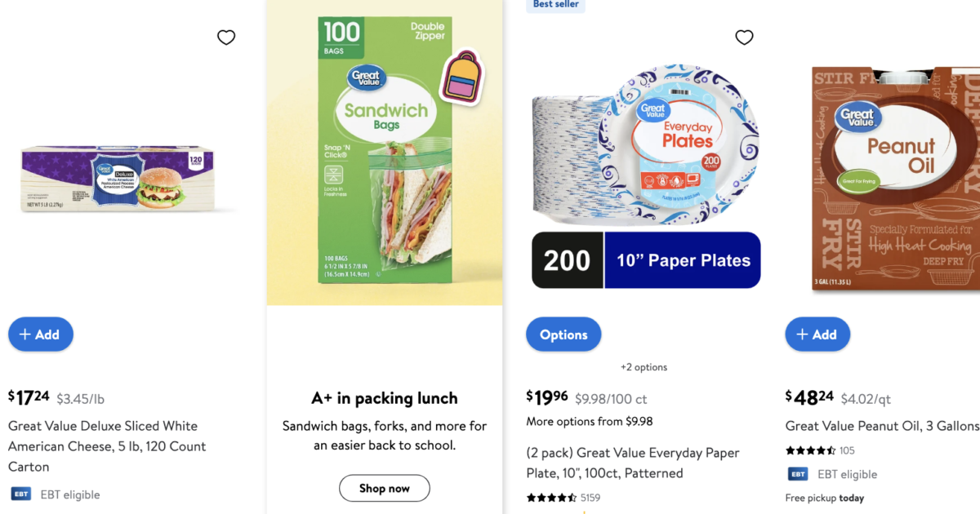
Task: Click the +2 options text
Action: [644, 367]
